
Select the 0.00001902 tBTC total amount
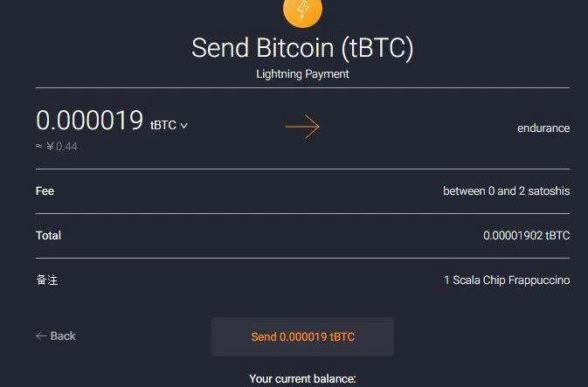pos(526,236)
